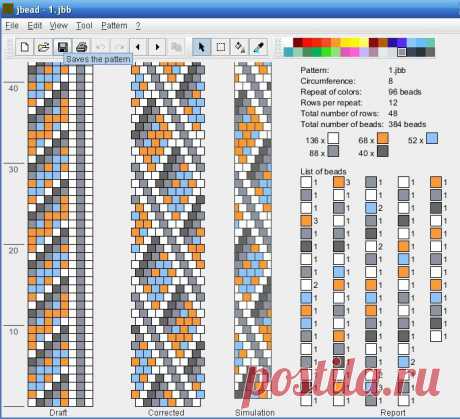
Task: Print the pattern using the printer icon
Action: (x=82, y=47)
